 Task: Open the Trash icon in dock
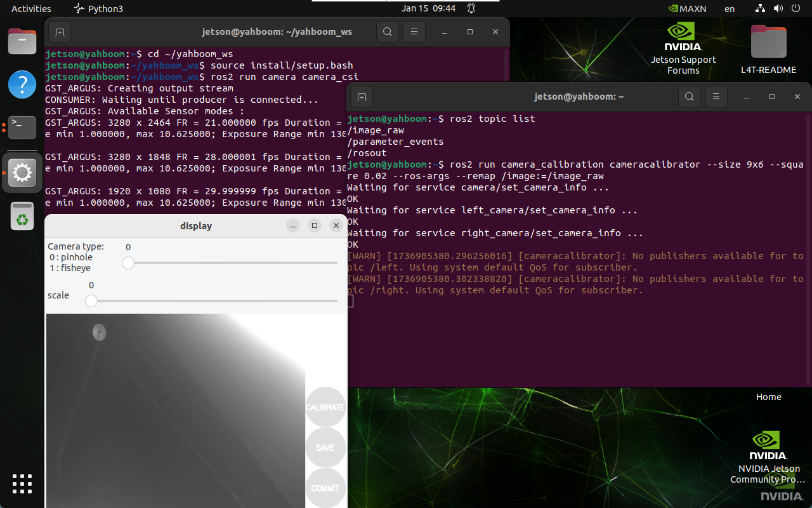(22, 215)
